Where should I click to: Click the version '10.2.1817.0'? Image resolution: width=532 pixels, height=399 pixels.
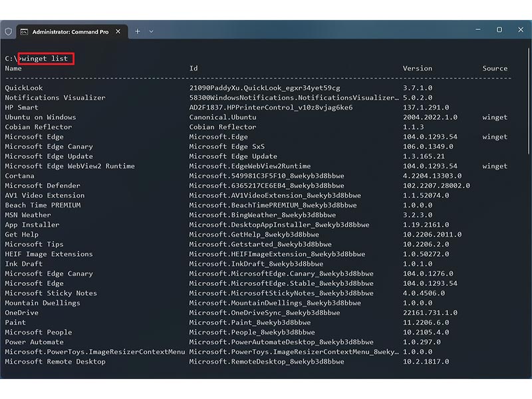pyautogui.click(x=426, y=362)
